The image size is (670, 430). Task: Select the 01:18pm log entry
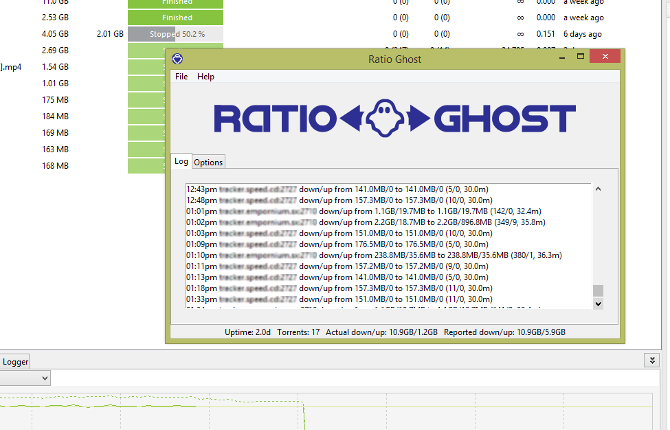pos(339,289)
